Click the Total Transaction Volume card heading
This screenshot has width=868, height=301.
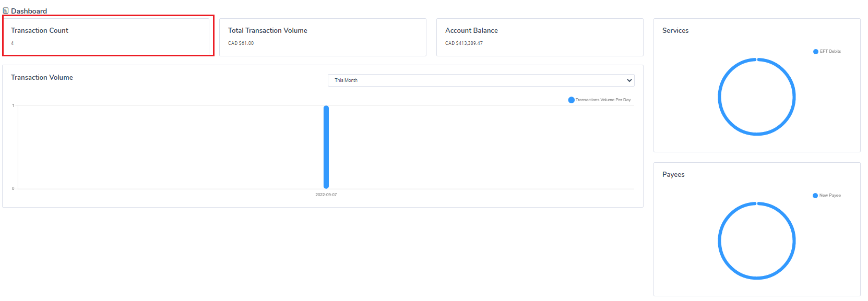[267, 30]
